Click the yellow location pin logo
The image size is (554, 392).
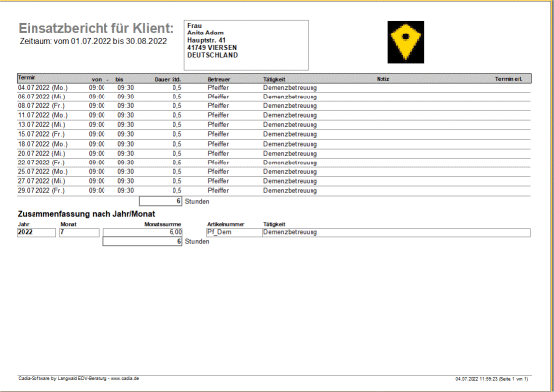point(405,42)
